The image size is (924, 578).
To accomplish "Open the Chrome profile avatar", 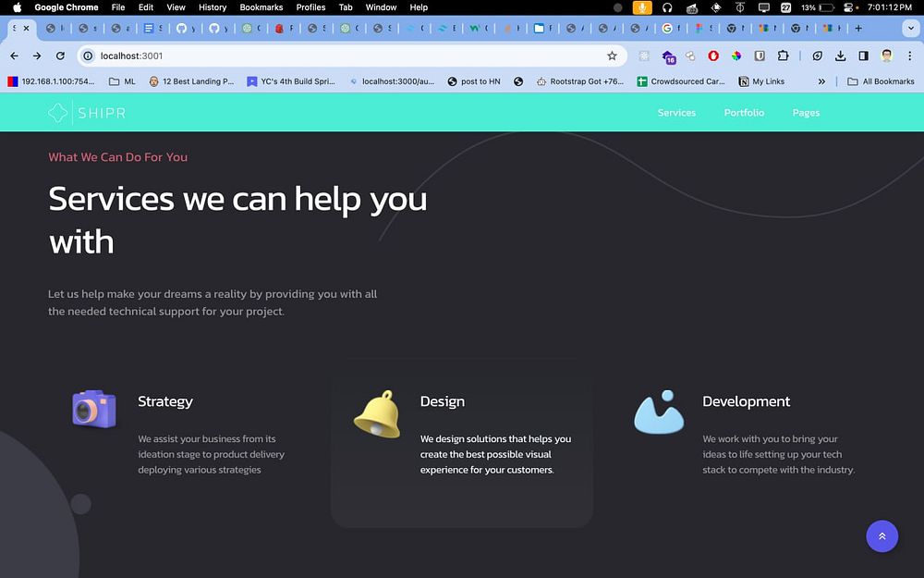I will [887, 56].
